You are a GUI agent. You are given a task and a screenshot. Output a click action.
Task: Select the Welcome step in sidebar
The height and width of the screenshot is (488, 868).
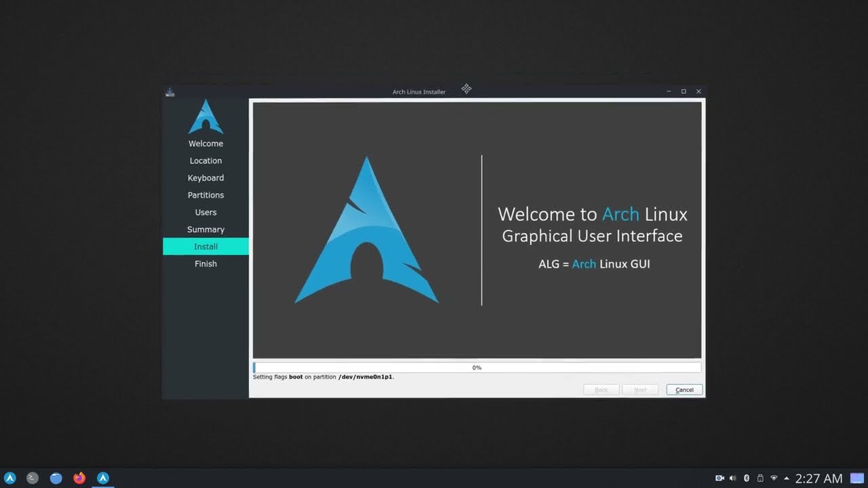(x=205, y=144)
